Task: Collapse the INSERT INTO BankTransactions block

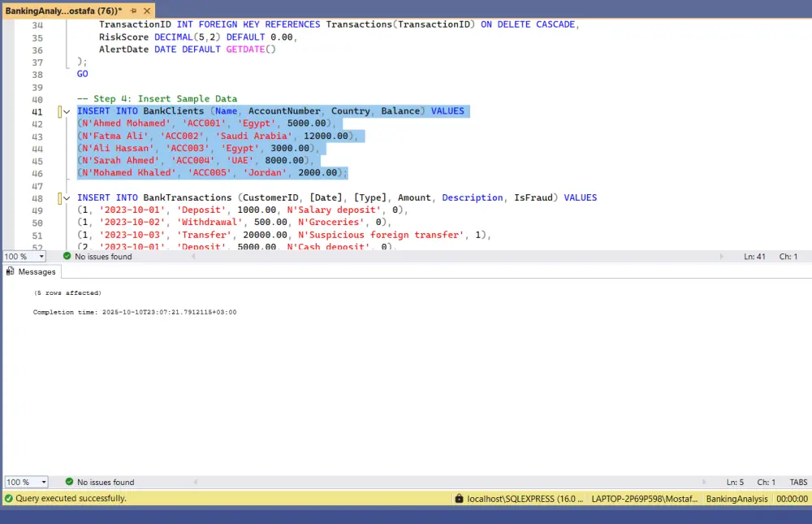Action: (x=67, y=198)
